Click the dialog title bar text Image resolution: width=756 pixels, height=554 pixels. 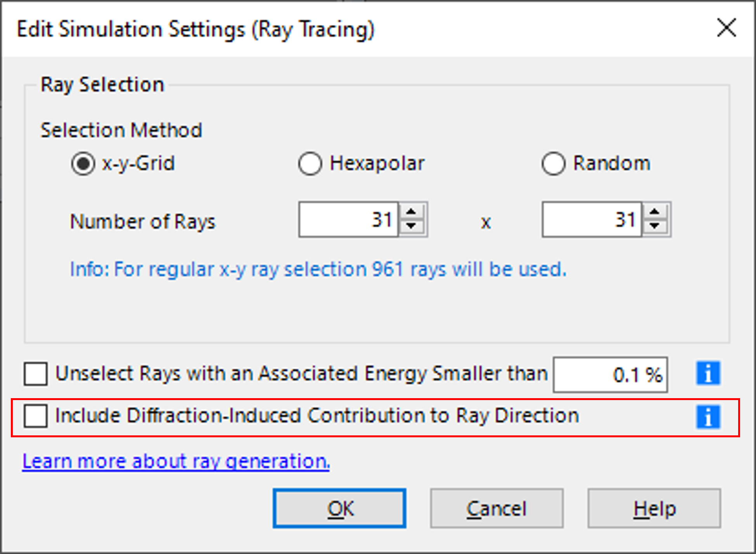pyautogui.click(x=196, y=29)
